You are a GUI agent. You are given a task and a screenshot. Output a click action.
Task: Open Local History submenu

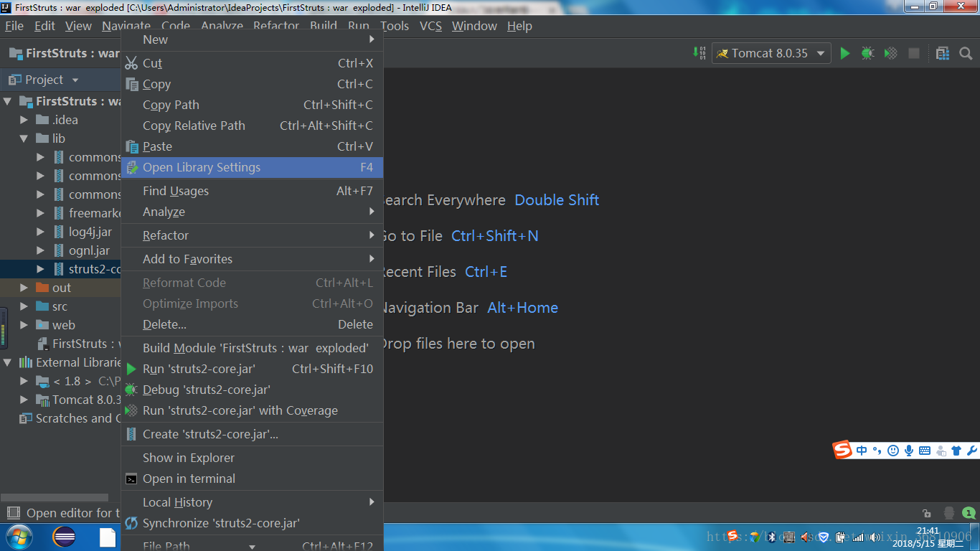252,502
